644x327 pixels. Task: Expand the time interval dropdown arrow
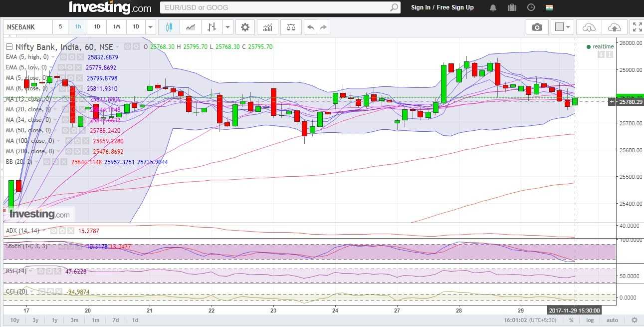click(x=151, y=27)
